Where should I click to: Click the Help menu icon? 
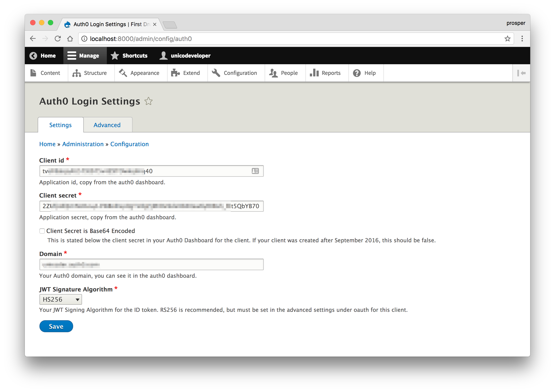point(357,73)
